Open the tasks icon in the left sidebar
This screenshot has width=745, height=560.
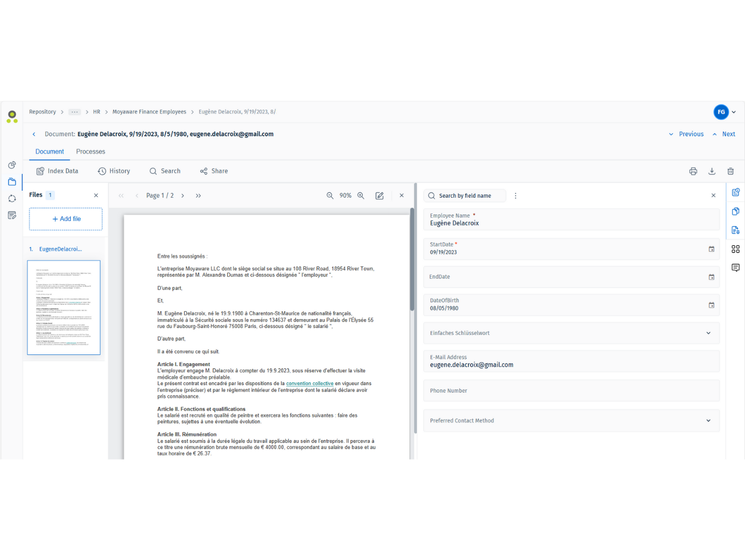[x=12, y=215]
